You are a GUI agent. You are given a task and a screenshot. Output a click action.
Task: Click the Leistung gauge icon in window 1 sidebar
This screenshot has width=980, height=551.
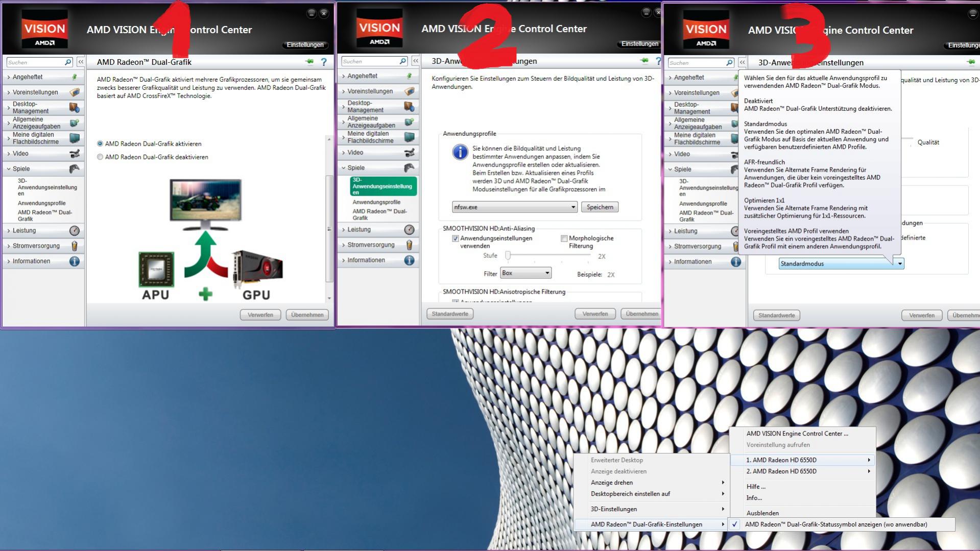click(x=75, y=231)
